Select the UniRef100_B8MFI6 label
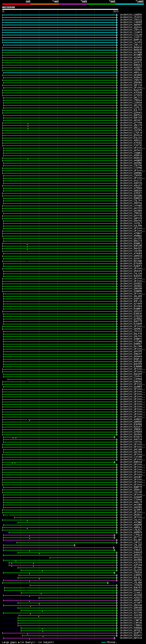146x644 pixels. pos(131,40)
